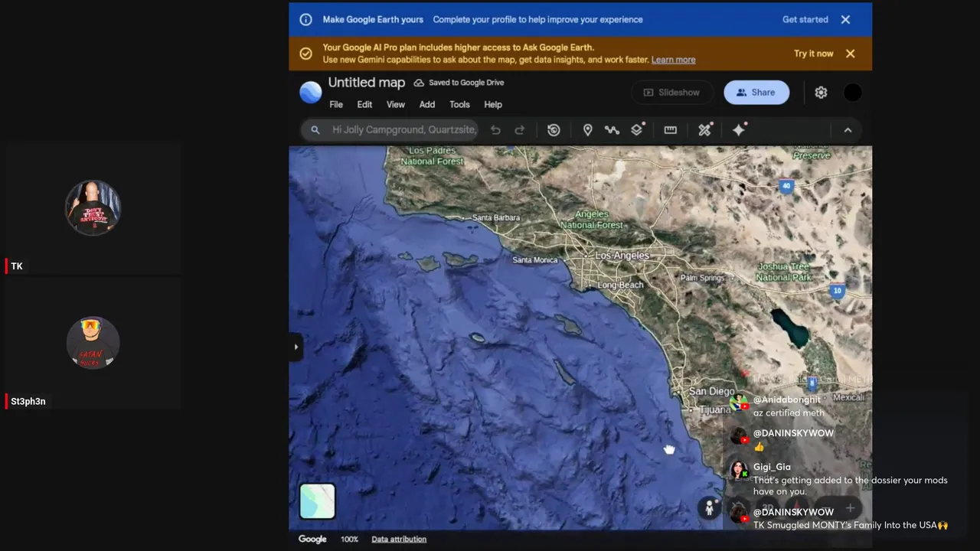Expand the left side panel arrow
Screen dimensions: 980x551
[296, 347]
